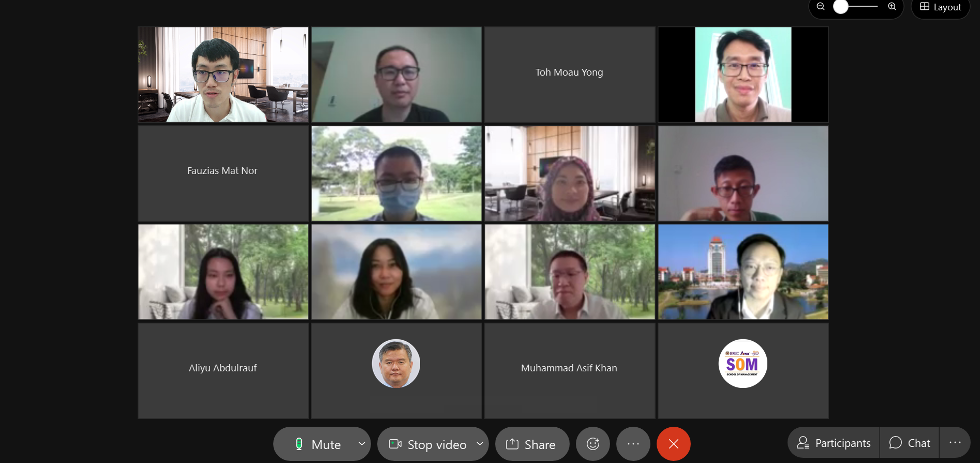
Task: Open the Chat panel
Action: click(x=910, y=443)
